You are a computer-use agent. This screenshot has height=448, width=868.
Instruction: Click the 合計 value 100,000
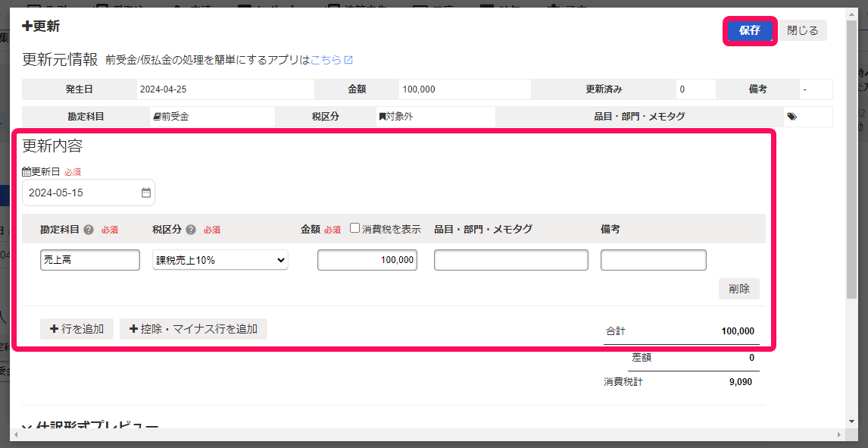(x=738, y=331)
